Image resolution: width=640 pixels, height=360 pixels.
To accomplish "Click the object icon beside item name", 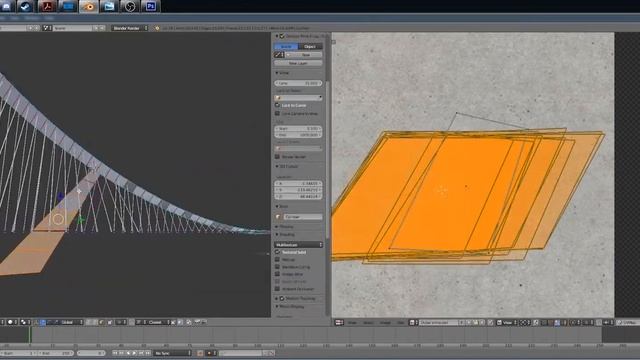I will [x=278, y=217].
